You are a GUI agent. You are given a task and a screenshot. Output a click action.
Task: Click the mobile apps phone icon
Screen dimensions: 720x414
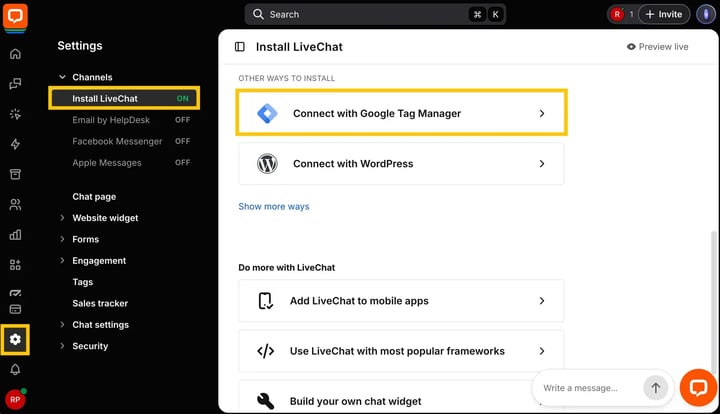pyautogui.click(x=265, y=301)
